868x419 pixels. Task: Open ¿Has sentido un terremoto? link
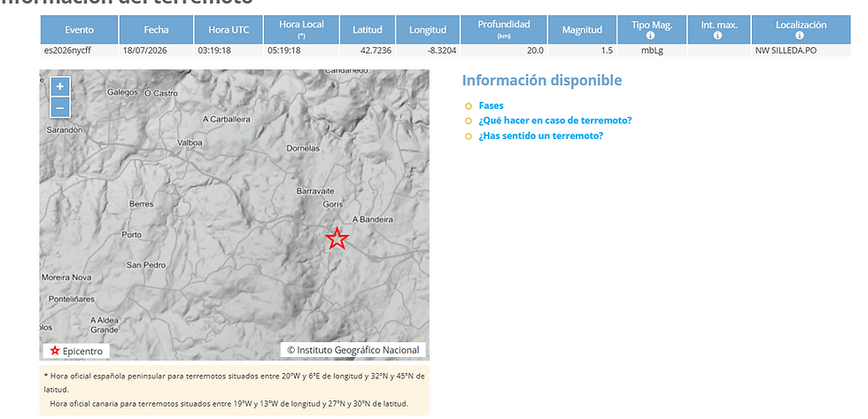[x=540, y=136]
